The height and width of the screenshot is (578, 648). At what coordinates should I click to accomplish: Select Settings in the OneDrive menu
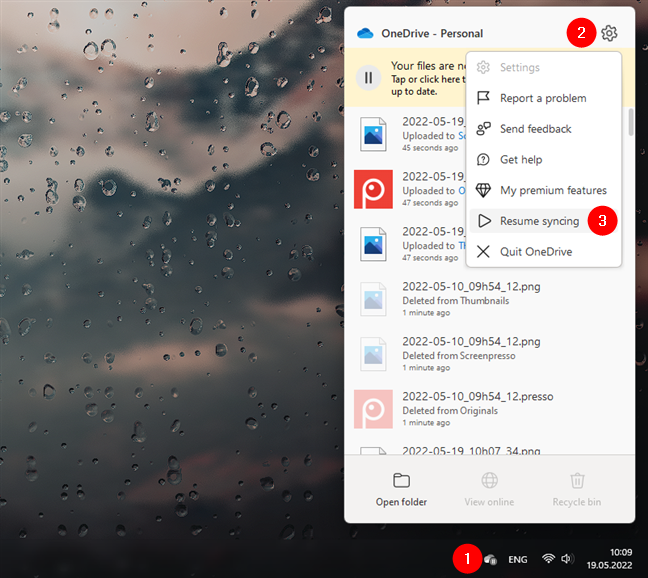(544, 67)
